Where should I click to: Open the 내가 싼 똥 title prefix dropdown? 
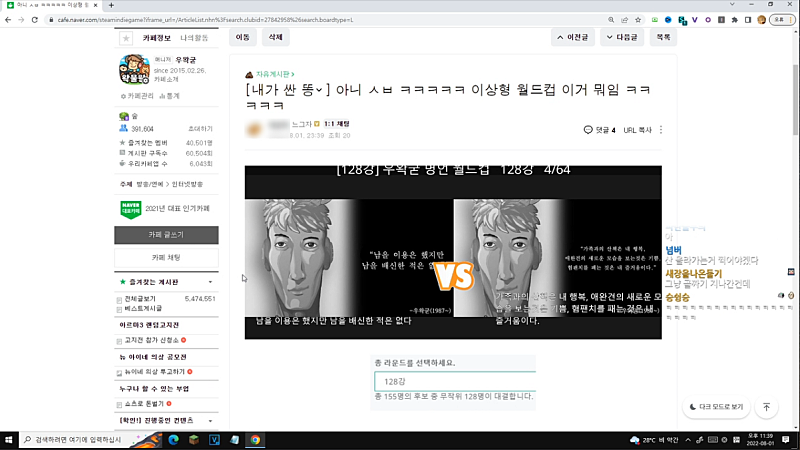(319, 90)
